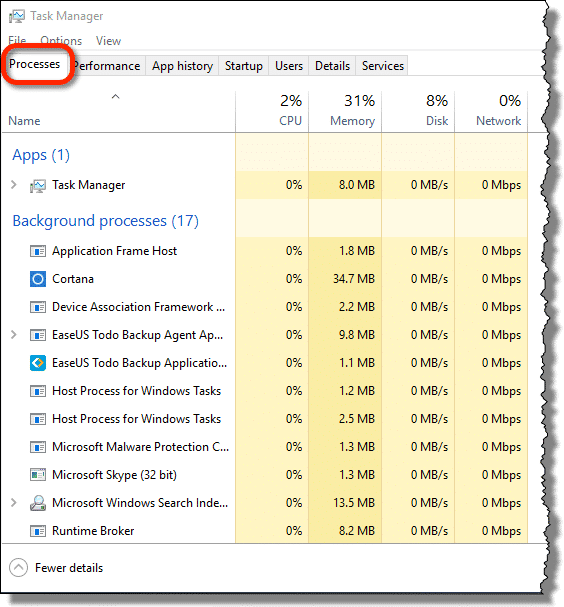Click Cortana's 34.7 MB memory value
The image size is (564, 607).
[354, 279]
